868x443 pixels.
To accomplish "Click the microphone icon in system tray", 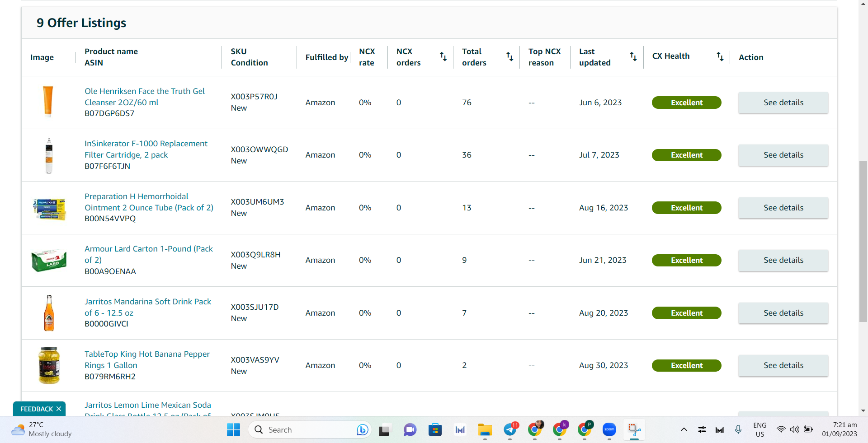I will (x=738, y=430).
